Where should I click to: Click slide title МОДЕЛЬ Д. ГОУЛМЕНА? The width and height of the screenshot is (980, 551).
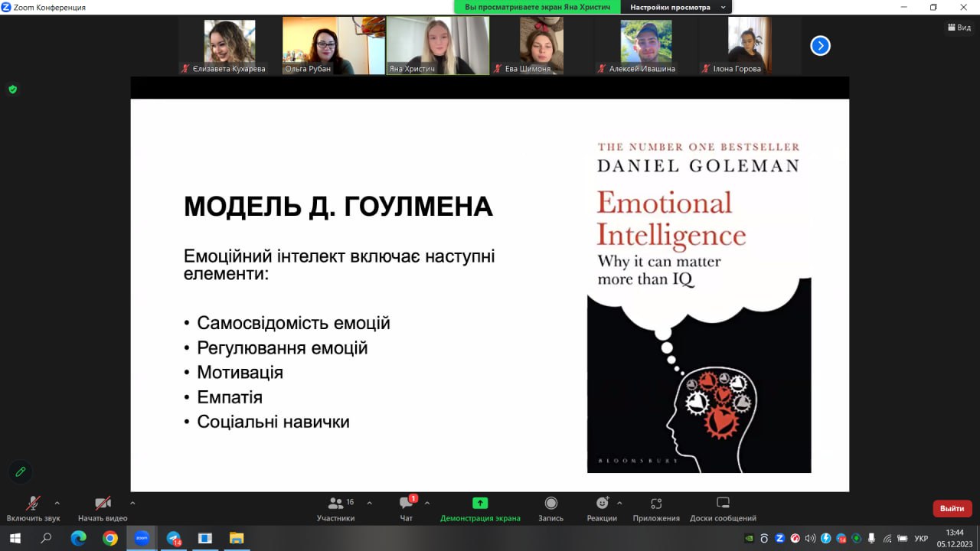tap(338, 207)
